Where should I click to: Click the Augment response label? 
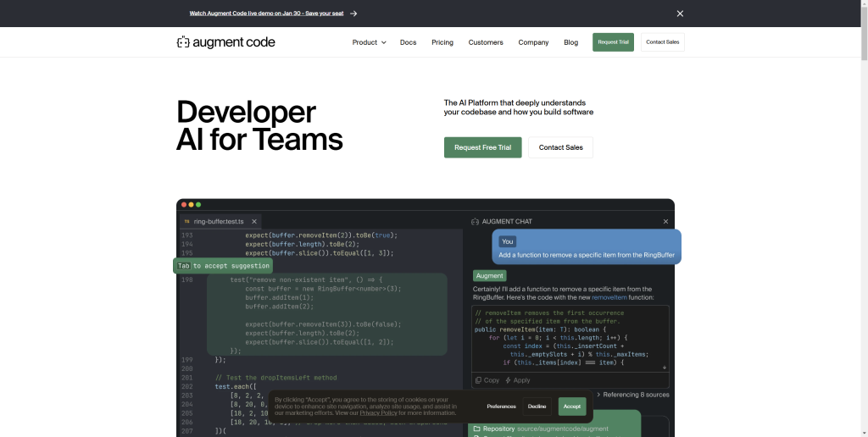point(489,275)
